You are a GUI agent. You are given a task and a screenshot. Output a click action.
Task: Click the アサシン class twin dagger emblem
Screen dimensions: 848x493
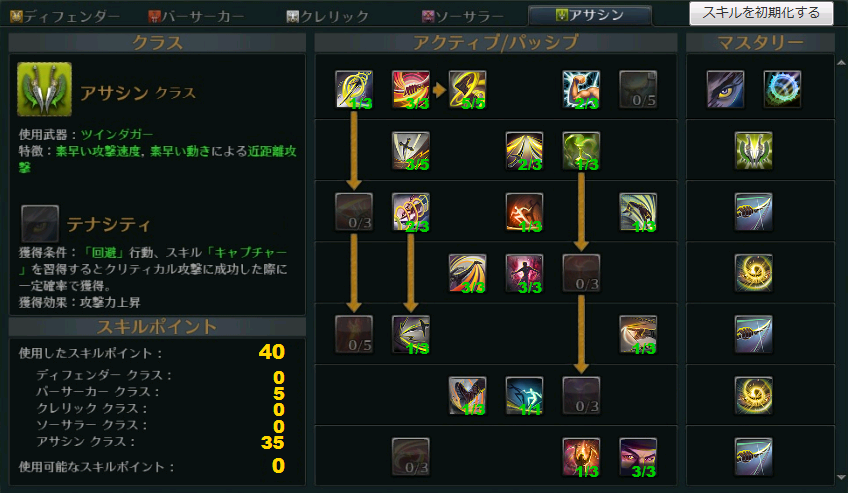[x=44, y=89]
